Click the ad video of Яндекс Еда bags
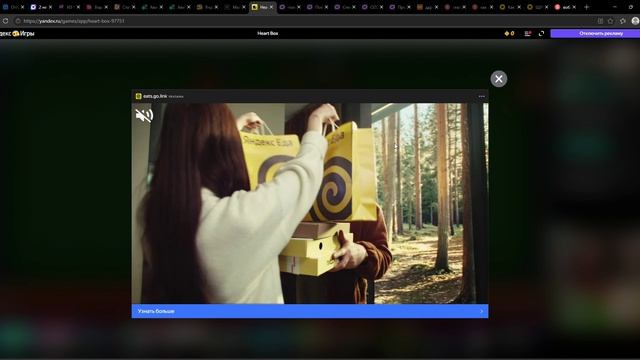The image size is (640, 360). (310, 203)
